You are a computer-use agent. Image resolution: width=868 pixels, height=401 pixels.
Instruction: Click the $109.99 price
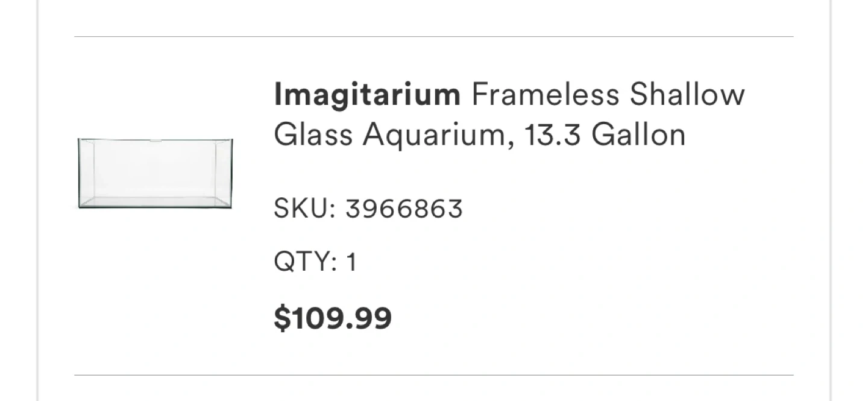[333, 318]
